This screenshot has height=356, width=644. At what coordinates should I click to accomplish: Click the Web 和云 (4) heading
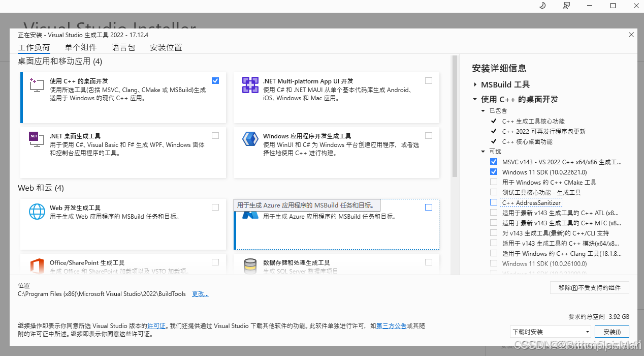tap(41, 188)
